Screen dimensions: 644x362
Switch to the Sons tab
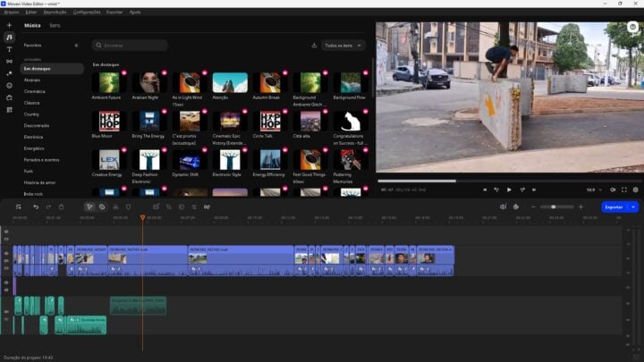point(55,26)
